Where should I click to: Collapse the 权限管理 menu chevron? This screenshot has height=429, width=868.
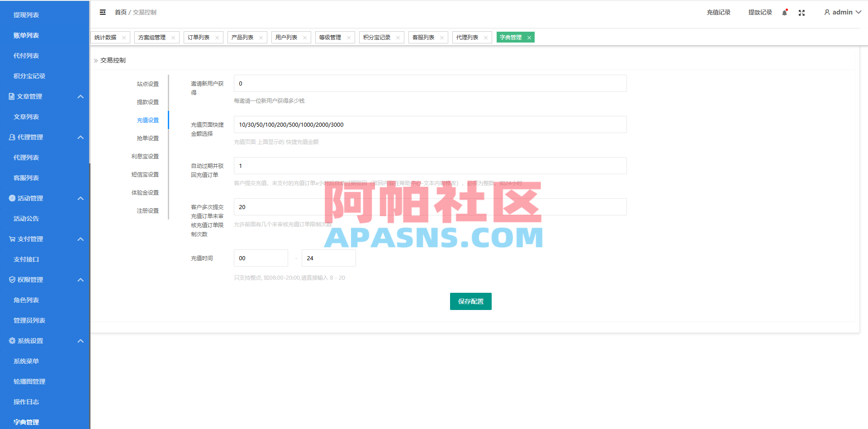[x=81, y=280]
